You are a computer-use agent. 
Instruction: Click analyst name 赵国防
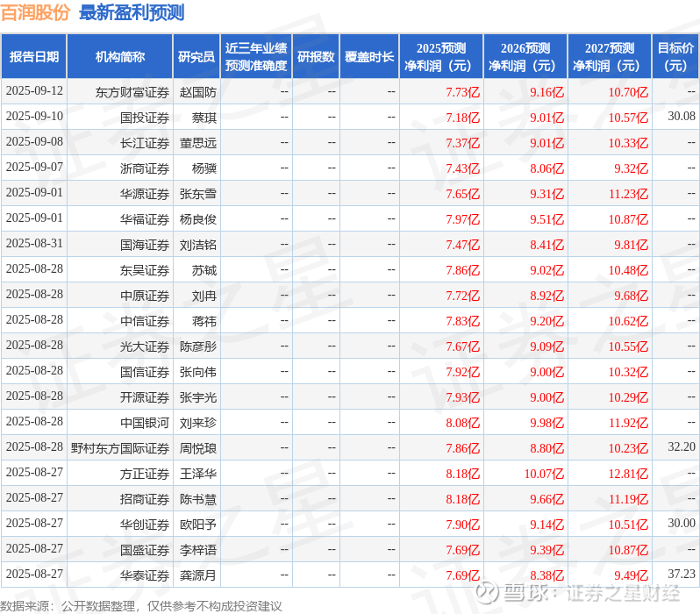click(x=197, y=92)
